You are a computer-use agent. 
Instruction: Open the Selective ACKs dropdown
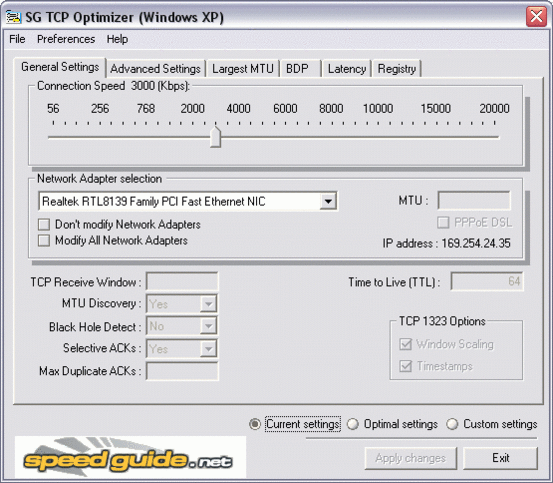[x=208, y=349]
